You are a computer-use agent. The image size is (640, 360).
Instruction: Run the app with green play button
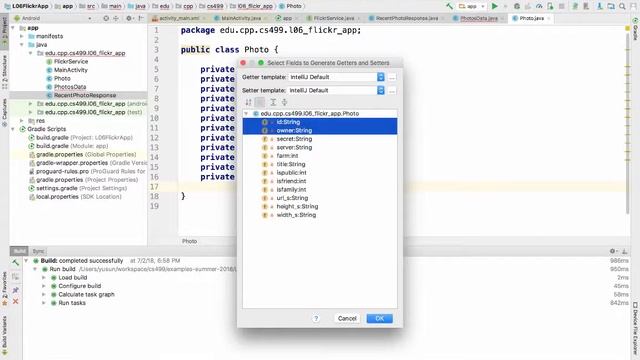(494, 6)
